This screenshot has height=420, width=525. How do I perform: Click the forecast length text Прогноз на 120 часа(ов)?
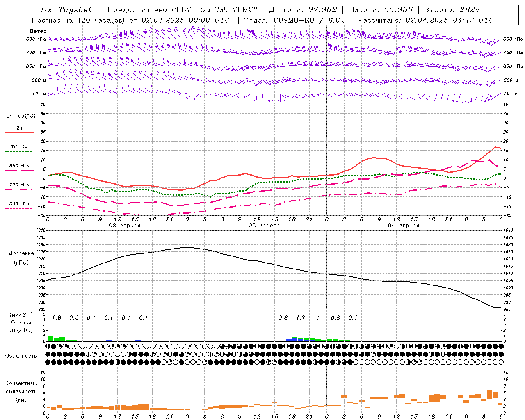79,20
